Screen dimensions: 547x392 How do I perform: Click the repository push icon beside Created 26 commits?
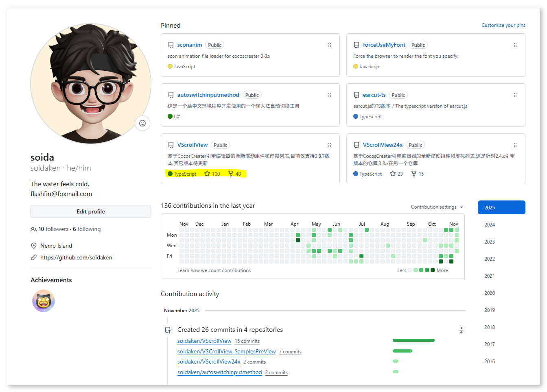point(168,330)
